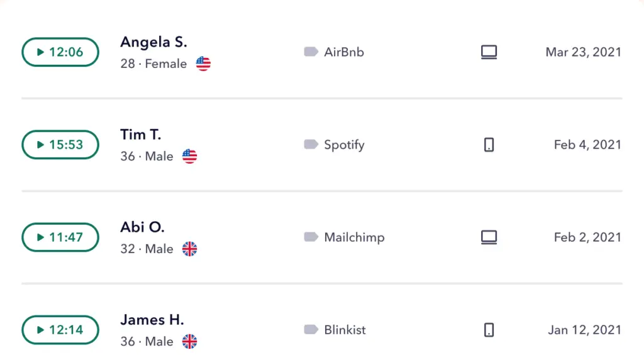Image resolution: width=644 pixels, height=362 pixels.
Task: Click the US flag beside Angela S.
Action: tap(203, 64)
